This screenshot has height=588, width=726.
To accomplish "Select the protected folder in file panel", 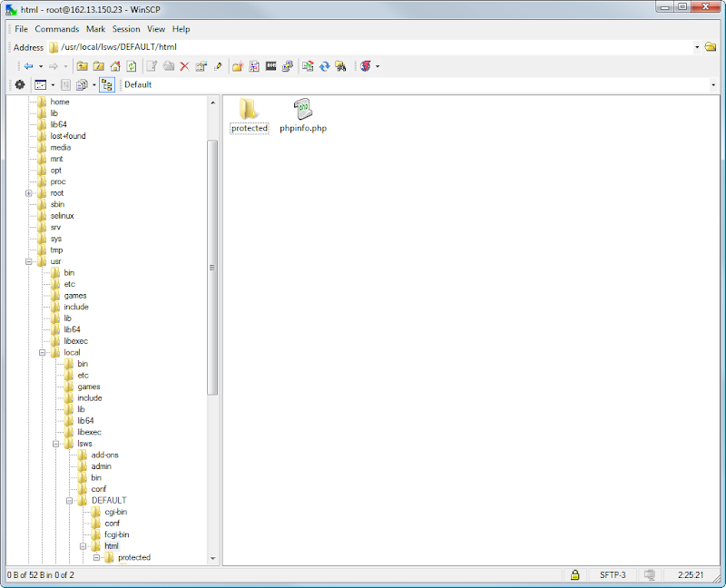I will coord(250,116).
